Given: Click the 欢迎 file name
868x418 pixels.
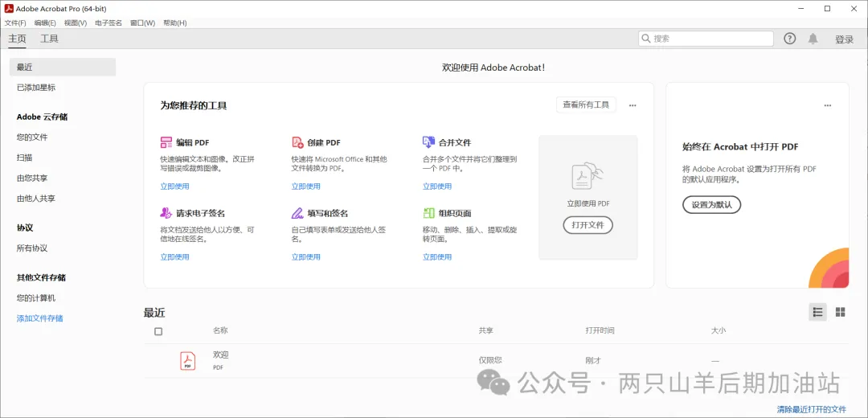Looking at the screenshot, I should tap(221, 354).
